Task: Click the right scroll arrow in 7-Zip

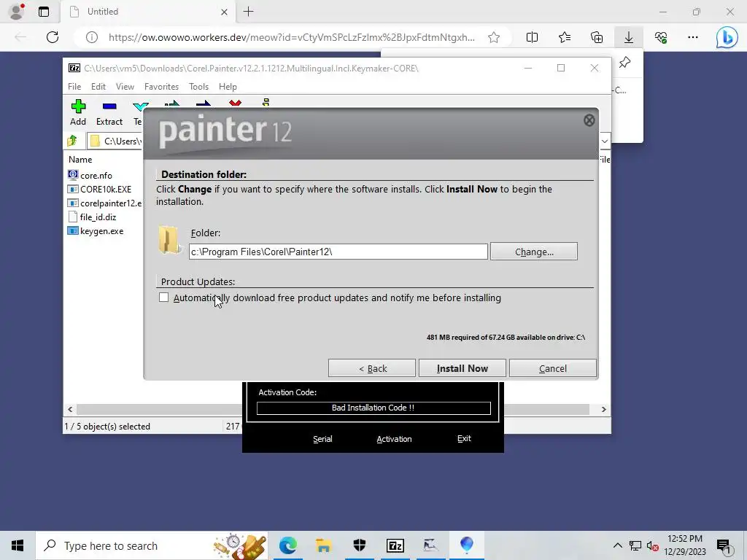Action: (603, 410)
